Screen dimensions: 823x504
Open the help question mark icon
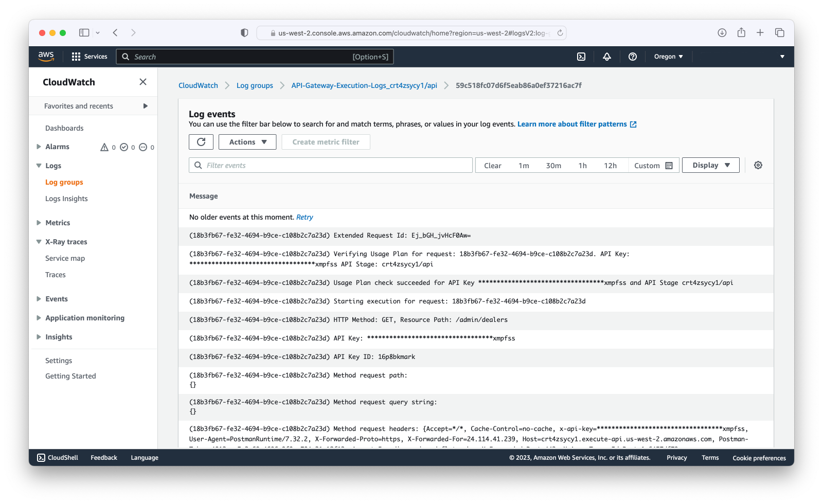633,57
